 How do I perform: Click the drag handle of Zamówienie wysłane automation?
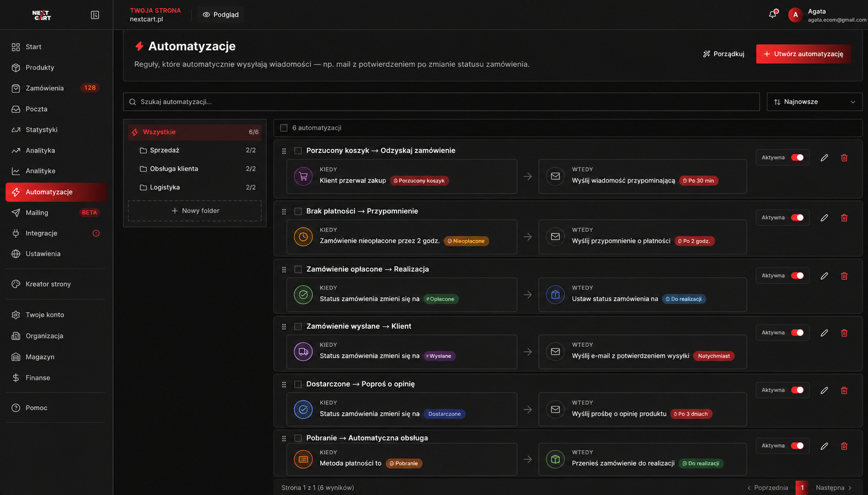coord(284,327)
